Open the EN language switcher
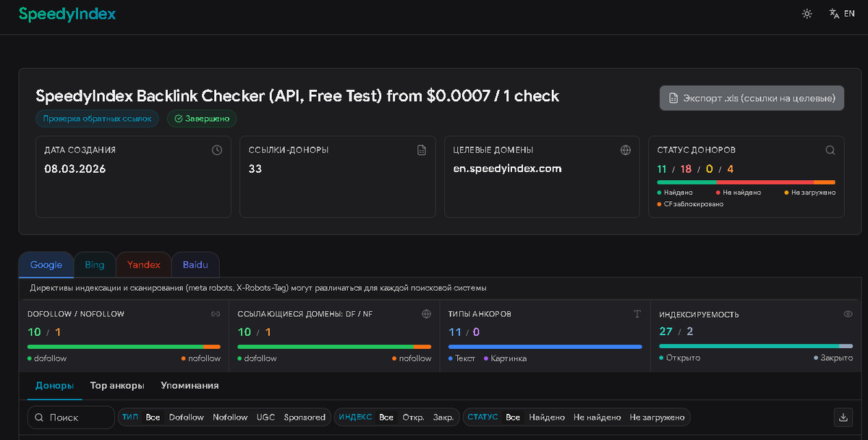868x440 pixels. tap(842, 14)
